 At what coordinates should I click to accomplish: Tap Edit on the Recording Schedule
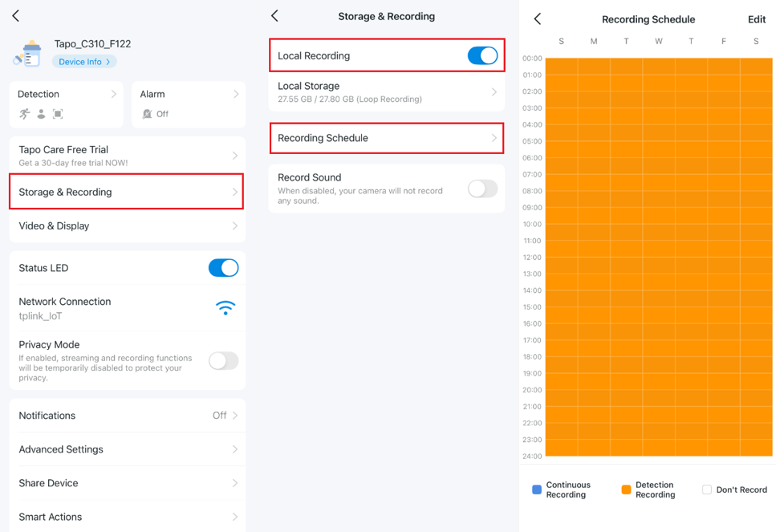point(756,19)
